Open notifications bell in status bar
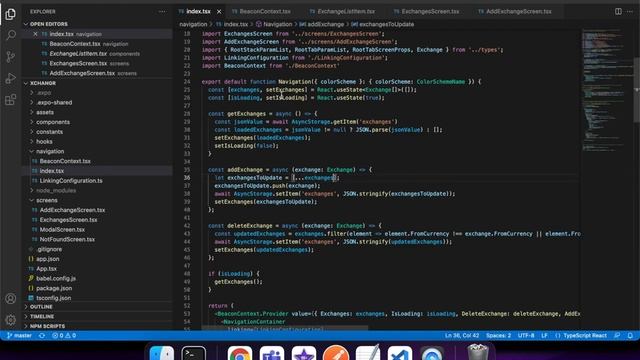Screen dimensions: 640x360 pyautogui.click(x=630, y=336)
